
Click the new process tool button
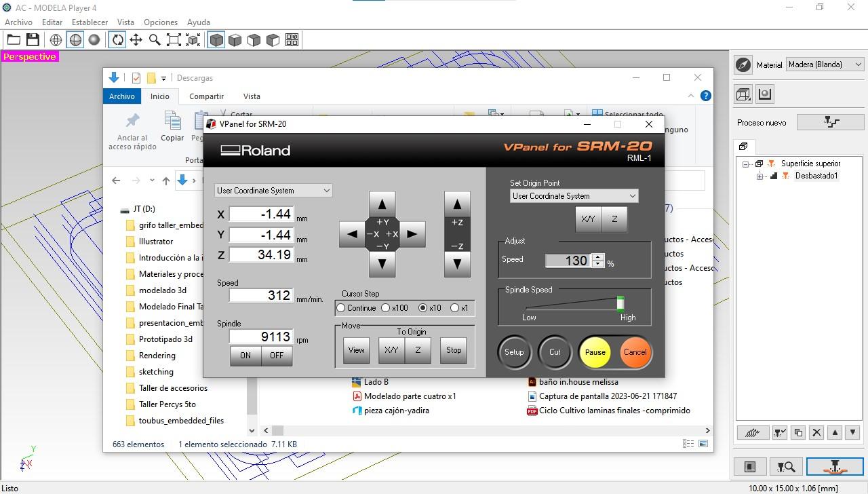(x=830, y=122)
